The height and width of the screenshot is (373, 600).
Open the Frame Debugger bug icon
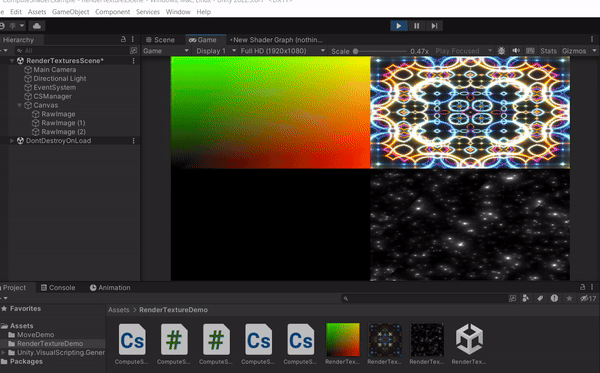point(501,51)
